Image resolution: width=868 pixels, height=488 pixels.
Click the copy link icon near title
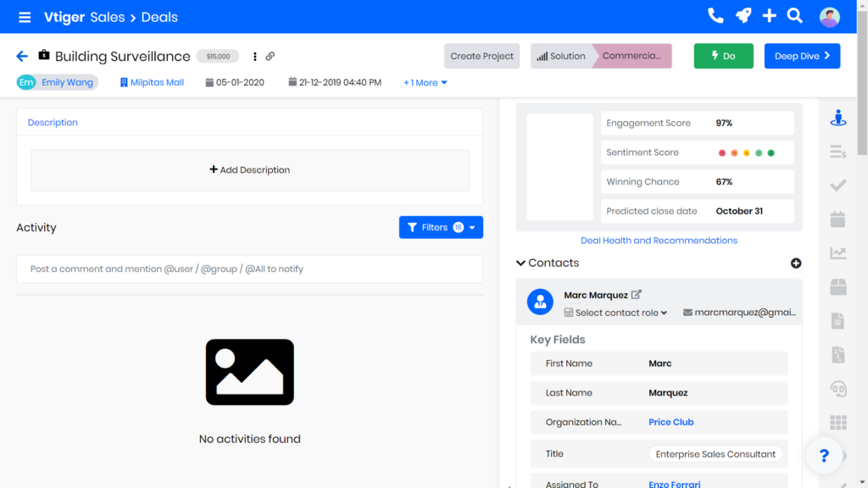tap(270, 57)
